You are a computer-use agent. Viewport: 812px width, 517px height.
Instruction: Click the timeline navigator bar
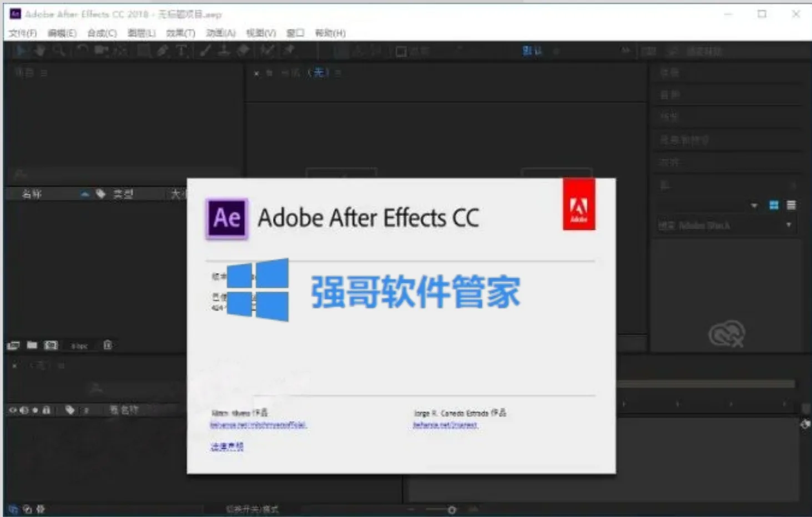705,384
